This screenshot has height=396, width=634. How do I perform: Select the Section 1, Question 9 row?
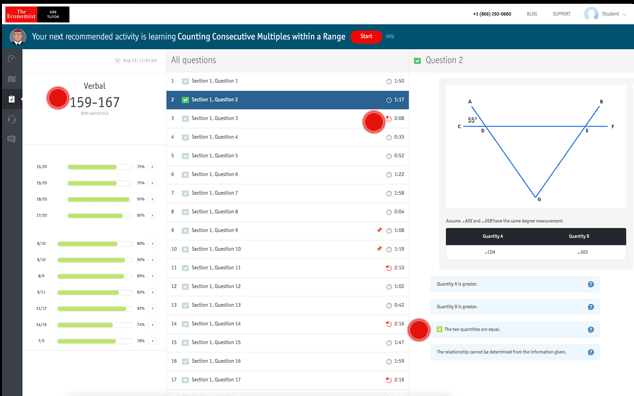287,231
